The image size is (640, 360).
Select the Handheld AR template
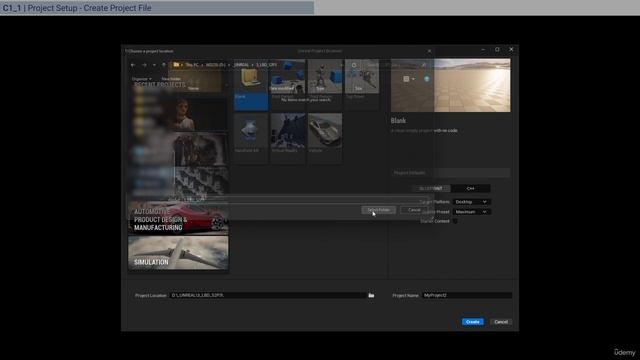click(251, 138)
